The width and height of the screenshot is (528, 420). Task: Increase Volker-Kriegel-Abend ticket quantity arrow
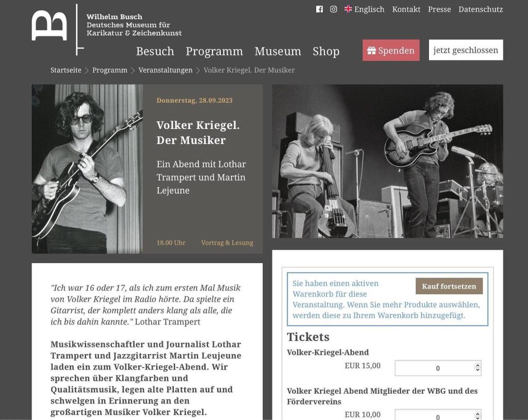click(x=477, y=365)
